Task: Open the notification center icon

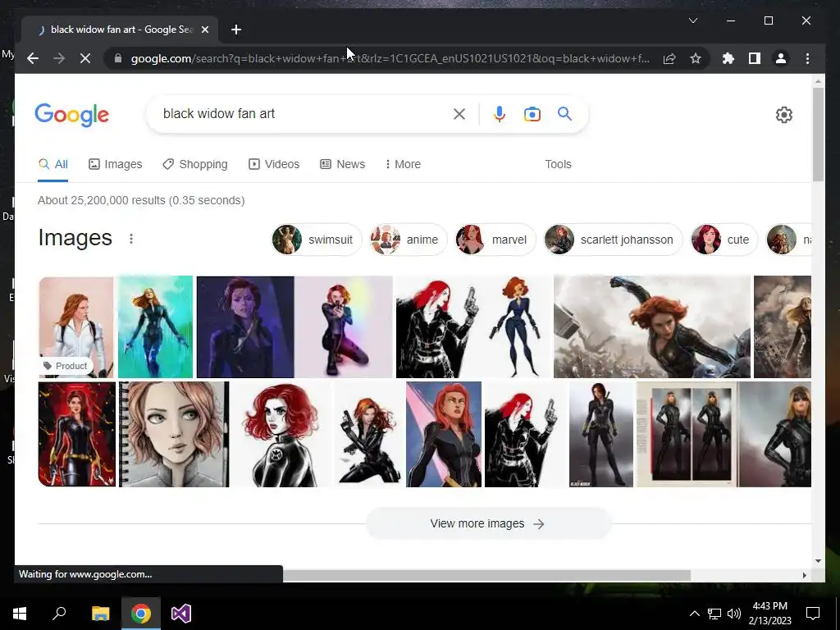Action: point(813,614)
